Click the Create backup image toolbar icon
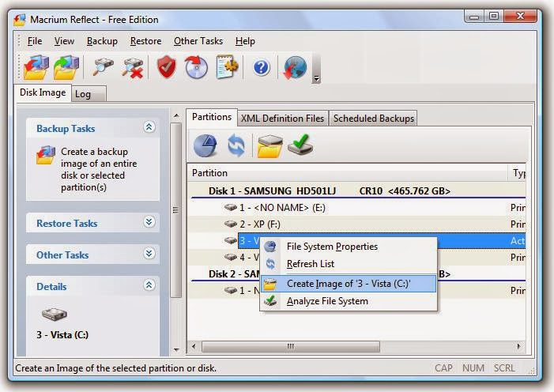 (36, 67)
